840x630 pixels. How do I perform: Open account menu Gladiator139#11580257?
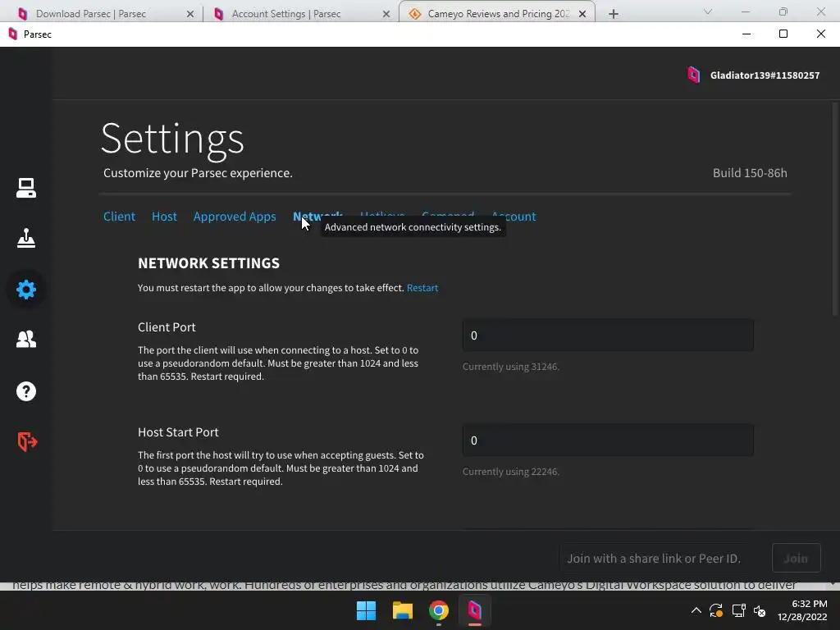pyautogui.click(x=765, y=75)
